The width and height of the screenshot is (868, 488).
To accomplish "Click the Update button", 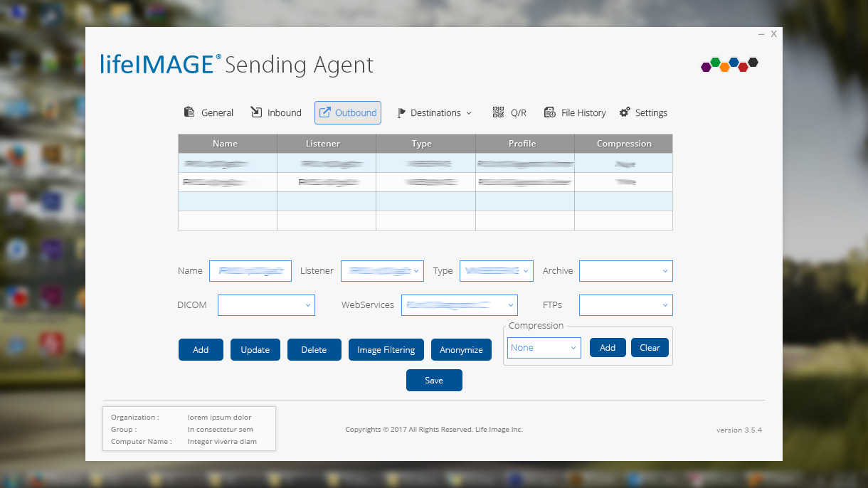I will [255, 350].
